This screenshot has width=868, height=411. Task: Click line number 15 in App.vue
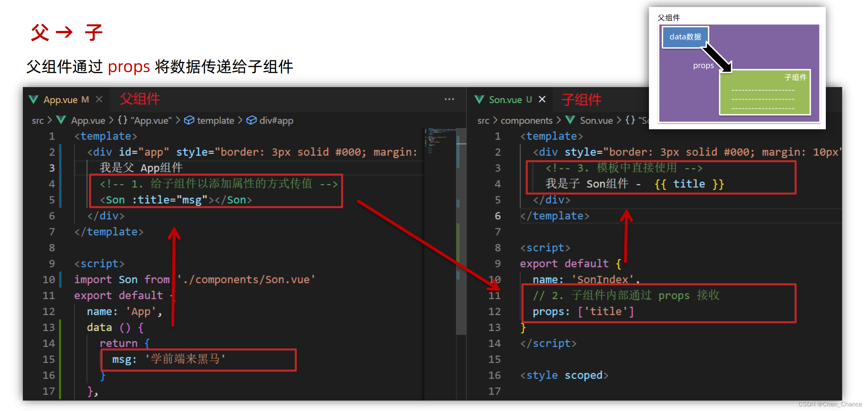[x=49, y=359]
